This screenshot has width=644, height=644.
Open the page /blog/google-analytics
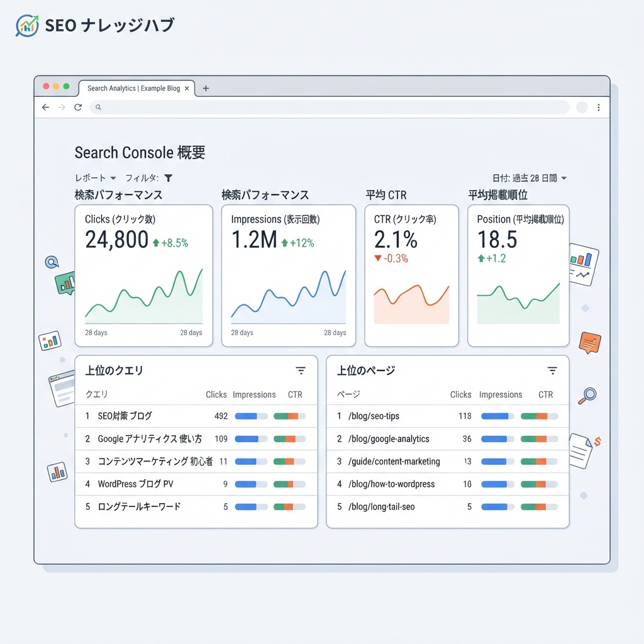click(x=389, y=438)
